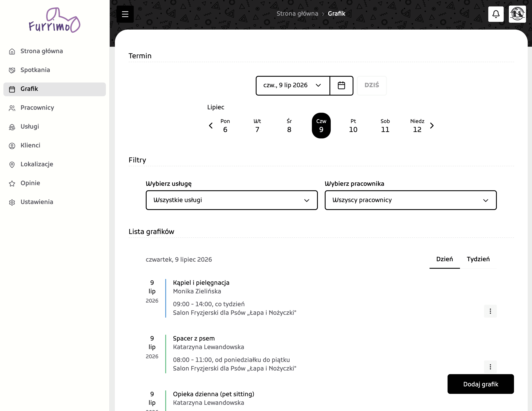Viewport: 532px width, 411px height.
Task: Select Pt 10 in week strip
Action: click(x=353, y=126)
